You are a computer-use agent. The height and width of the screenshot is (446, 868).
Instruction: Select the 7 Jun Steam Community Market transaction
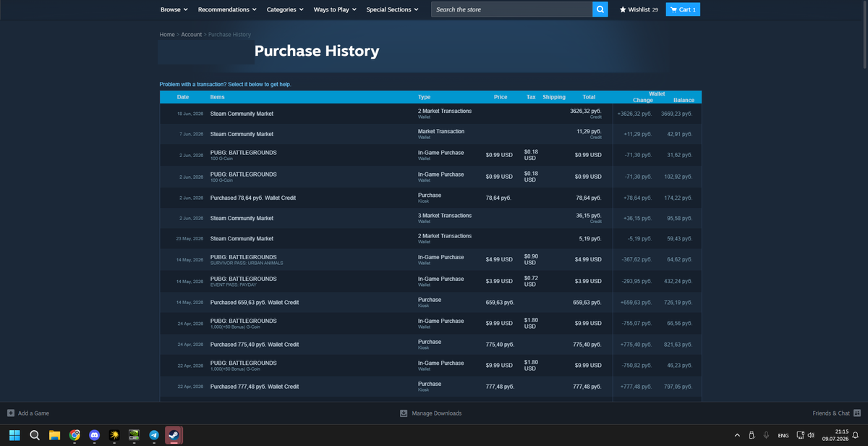[x=430, y=134]
